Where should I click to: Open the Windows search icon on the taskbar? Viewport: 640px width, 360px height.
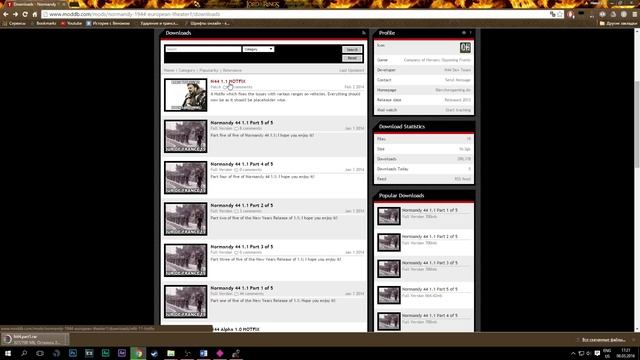(x=24, y=353)
